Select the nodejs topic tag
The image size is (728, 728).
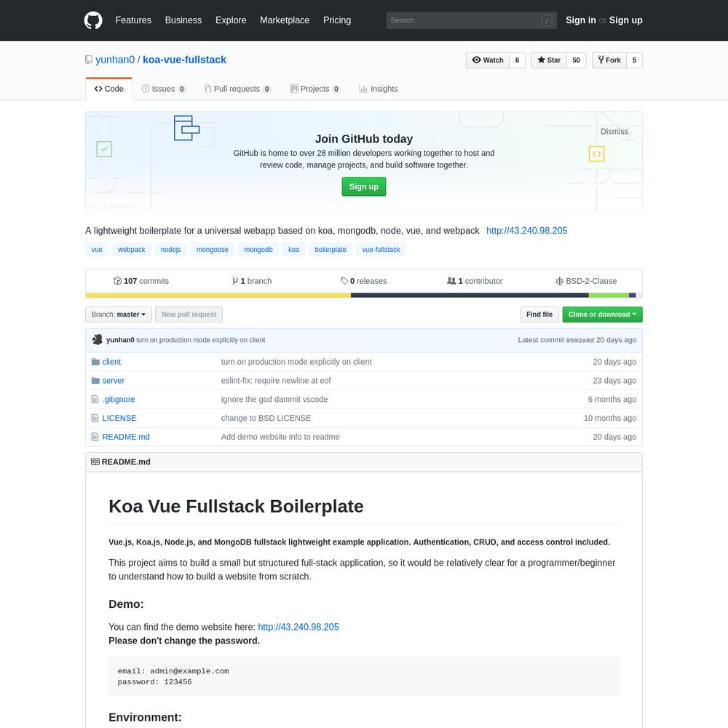171,250
